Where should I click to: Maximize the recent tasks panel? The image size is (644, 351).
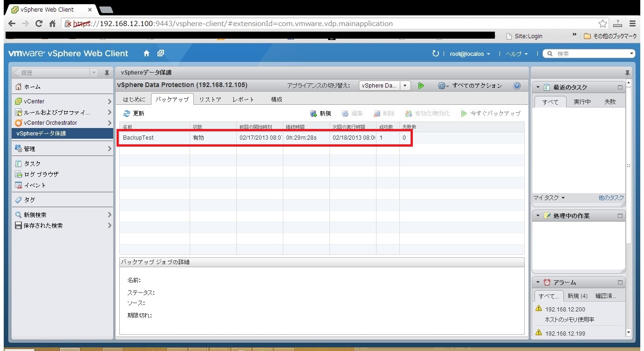(620, 87)
